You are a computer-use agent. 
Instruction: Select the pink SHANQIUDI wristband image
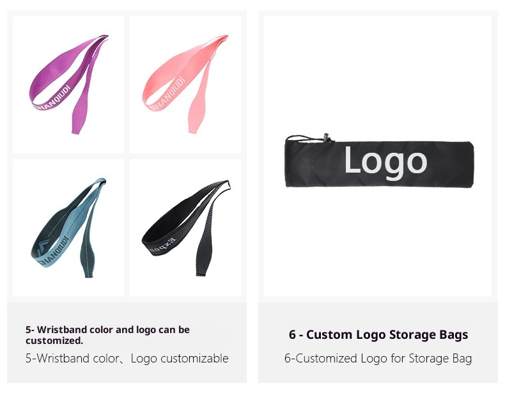click(x=185, y=85)
